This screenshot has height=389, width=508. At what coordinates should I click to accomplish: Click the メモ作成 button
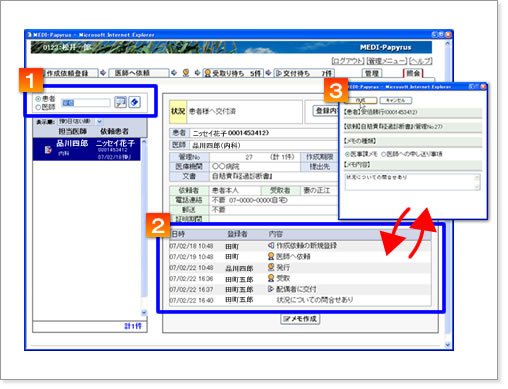coord(300,319)
